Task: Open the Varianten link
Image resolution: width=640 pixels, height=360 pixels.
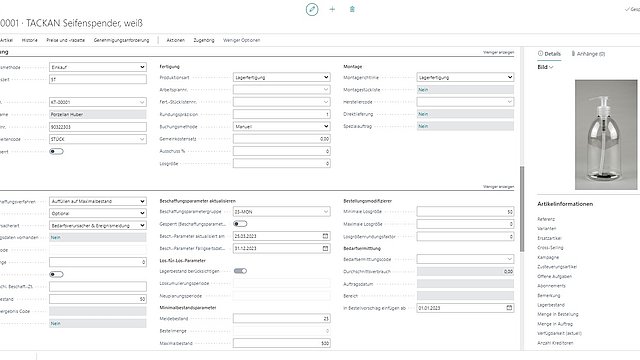Action: [x=547, y=229]
